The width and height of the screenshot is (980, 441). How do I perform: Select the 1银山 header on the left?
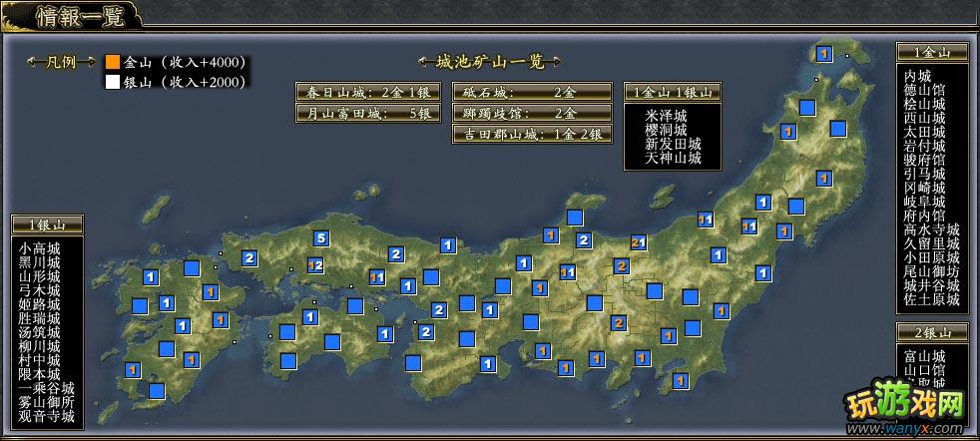tap(47, 223)
